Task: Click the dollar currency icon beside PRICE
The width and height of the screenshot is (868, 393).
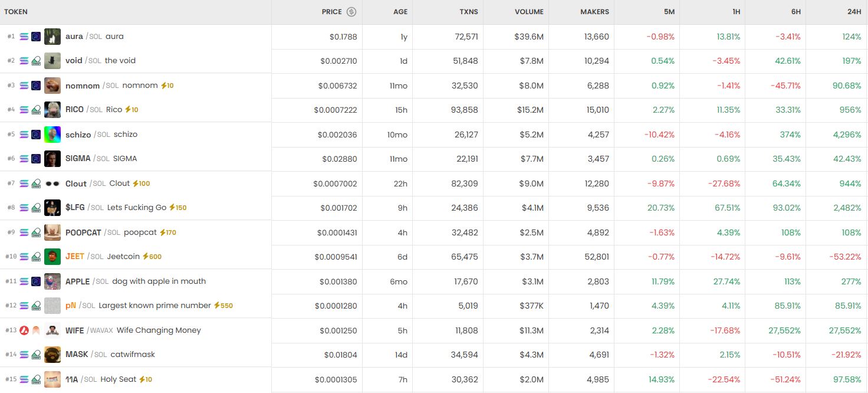Action: [x=351, y=12]
